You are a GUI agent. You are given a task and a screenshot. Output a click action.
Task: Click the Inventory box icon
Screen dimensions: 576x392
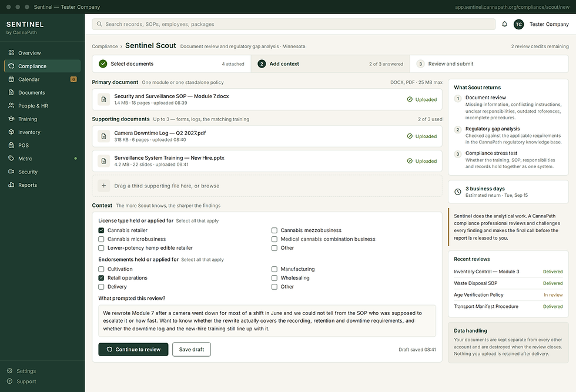[x=11, y=132]
